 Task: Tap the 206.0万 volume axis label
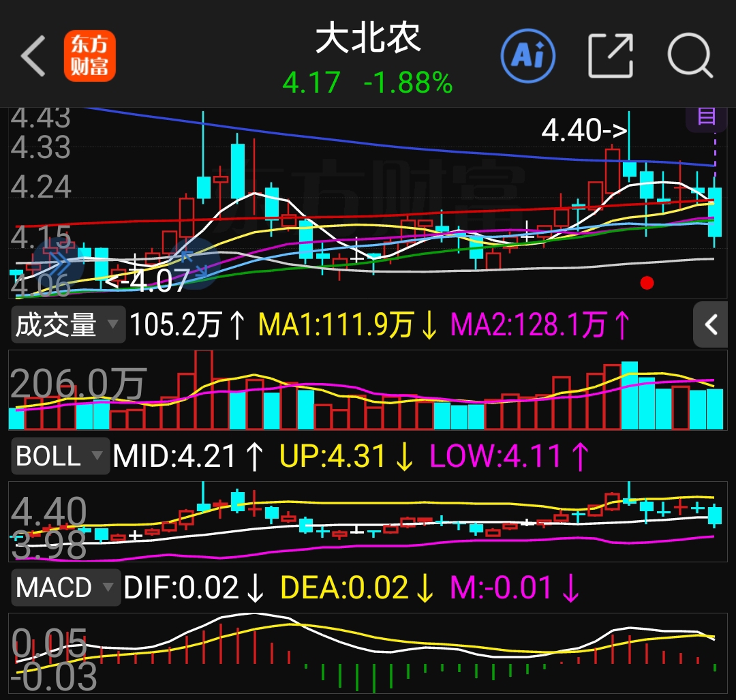click(78, 384)
